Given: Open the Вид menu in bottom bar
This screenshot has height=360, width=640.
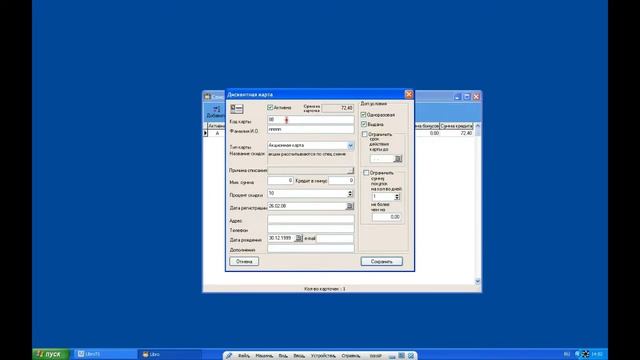Looking at the screenshot, I should [x=283, y=356].
